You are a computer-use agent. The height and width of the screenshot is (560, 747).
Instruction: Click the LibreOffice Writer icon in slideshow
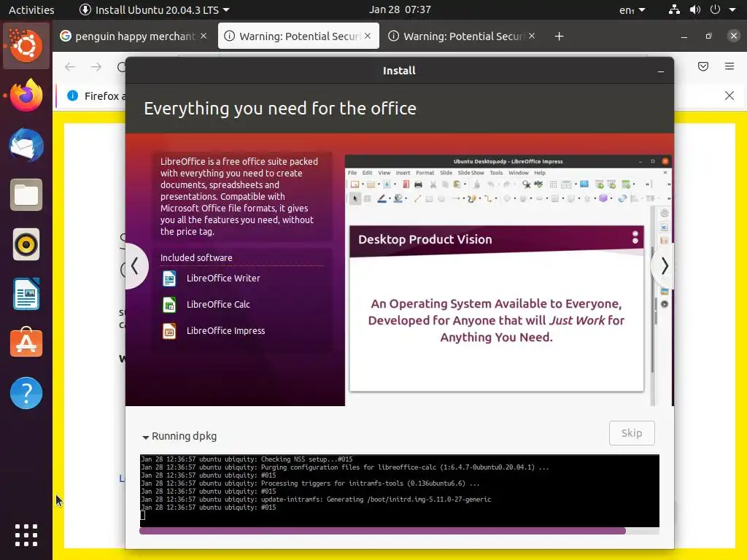pyautogui.click(x=169, y=279)
